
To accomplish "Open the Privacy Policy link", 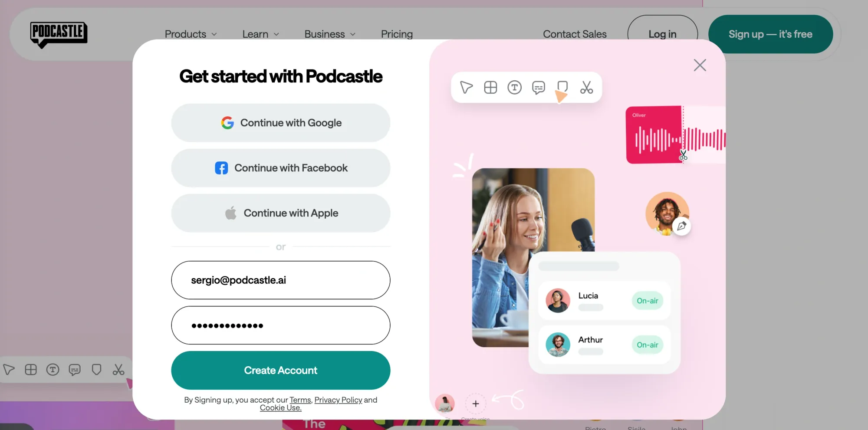I will click(338, 400).
